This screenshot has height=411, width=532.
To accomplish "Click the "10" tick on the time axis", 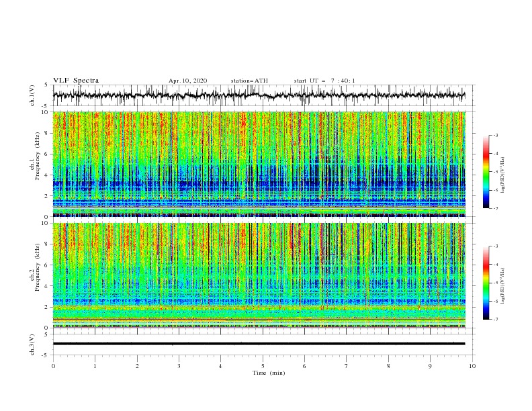I will point(472,366).
